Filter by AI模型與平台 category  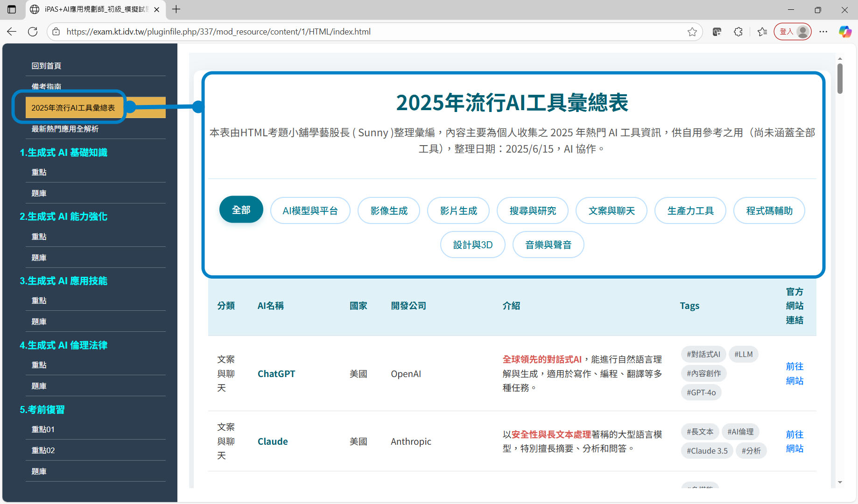[310, 211]
